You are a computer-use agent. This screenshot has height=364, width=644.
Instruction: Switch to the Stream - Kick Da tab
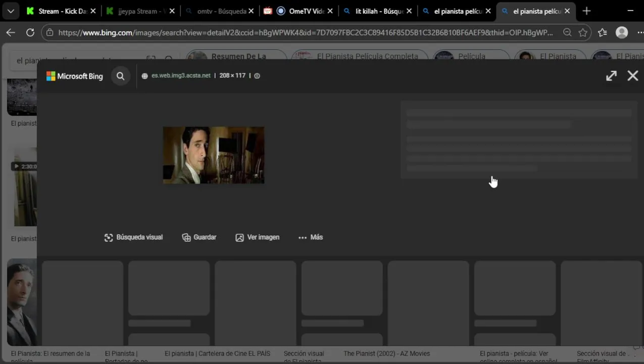(62, 11)
